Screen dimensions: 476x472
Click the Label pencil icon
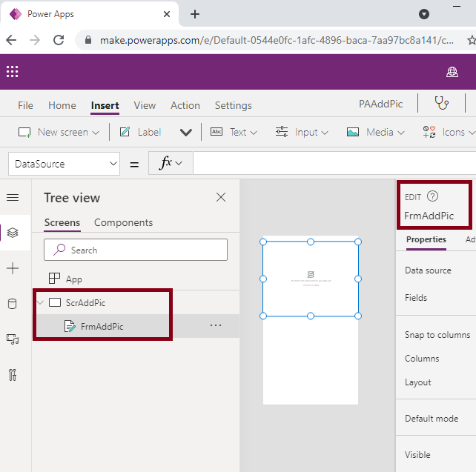click(125, 132)
